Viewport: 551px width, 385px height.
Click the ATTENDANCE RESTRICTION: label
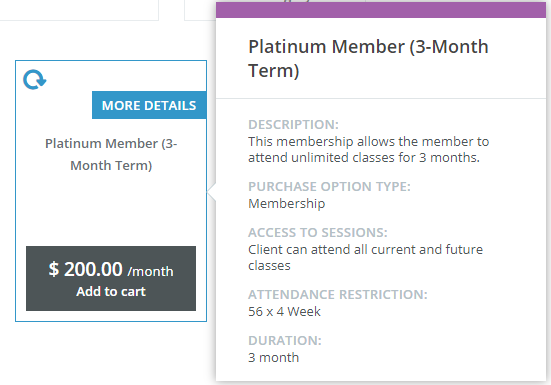[x=338, y=294]
